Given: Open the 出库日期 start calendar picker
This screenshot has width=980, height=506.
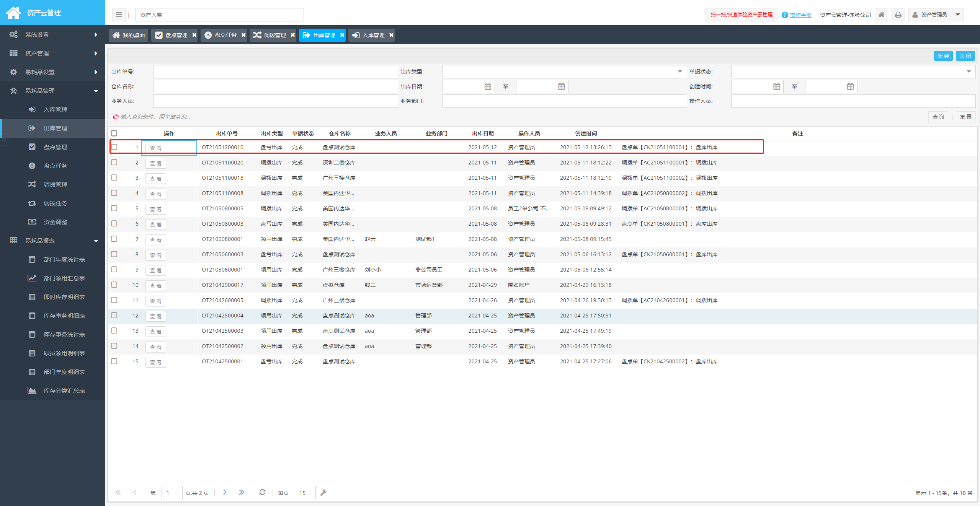Looking at the screenshot, I should (487, 86).
